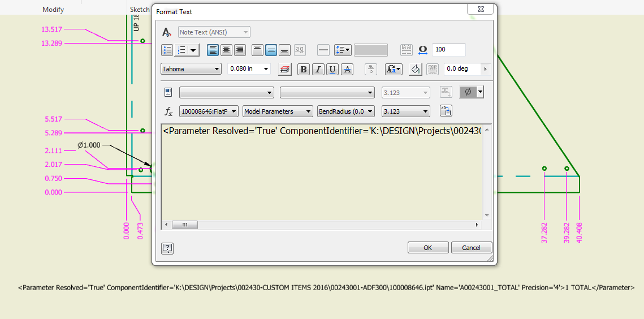Toggle Underline formatting
The width and height of the screenshot is (644, 319).
point(332,70)
